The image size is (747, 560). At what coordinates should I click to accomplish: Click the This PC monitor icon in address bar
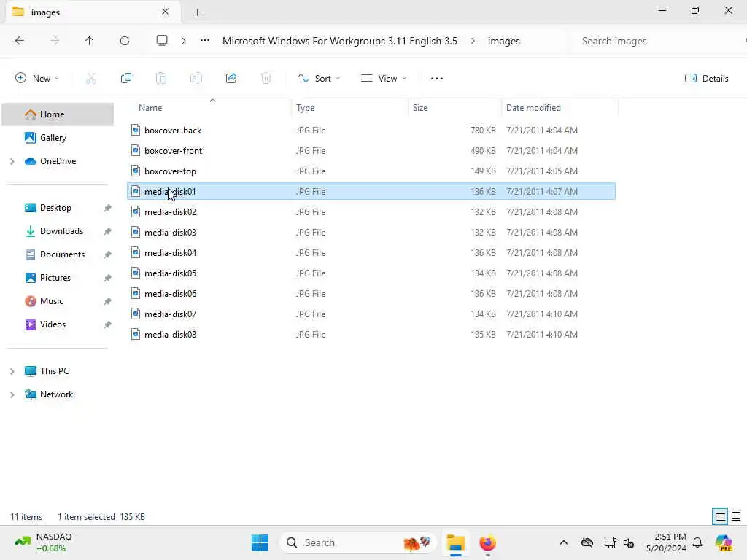click(162, 41)
